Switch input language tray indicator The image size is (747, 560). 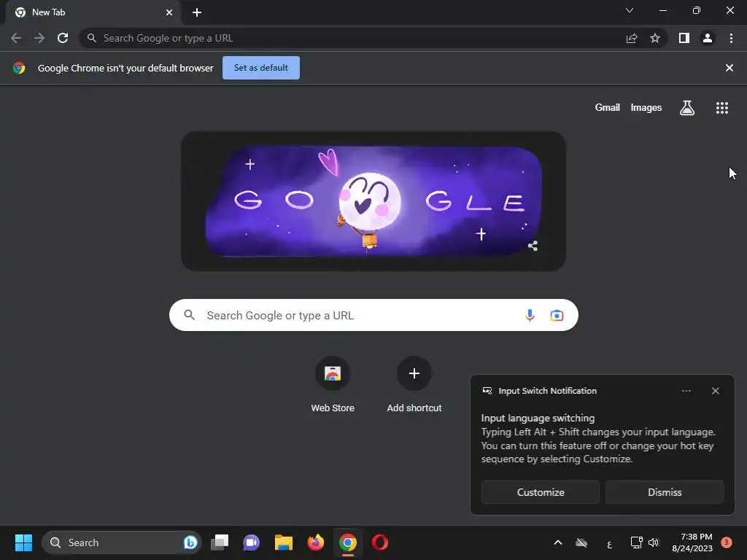pos(609,542)
